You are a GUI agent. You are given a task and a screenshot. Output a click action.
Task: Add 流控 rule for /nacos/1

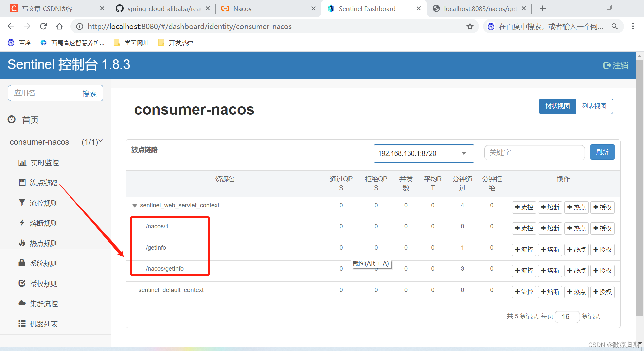click(x=524, y=228)
